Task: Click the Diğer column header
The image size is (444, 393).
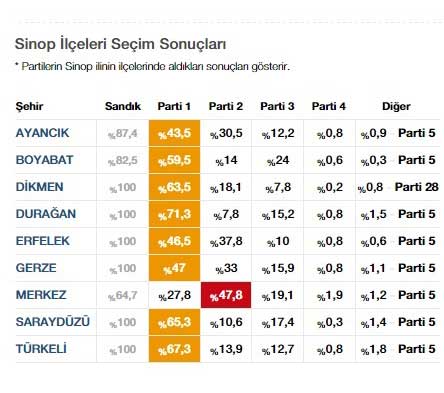Action: pos(396,106)
